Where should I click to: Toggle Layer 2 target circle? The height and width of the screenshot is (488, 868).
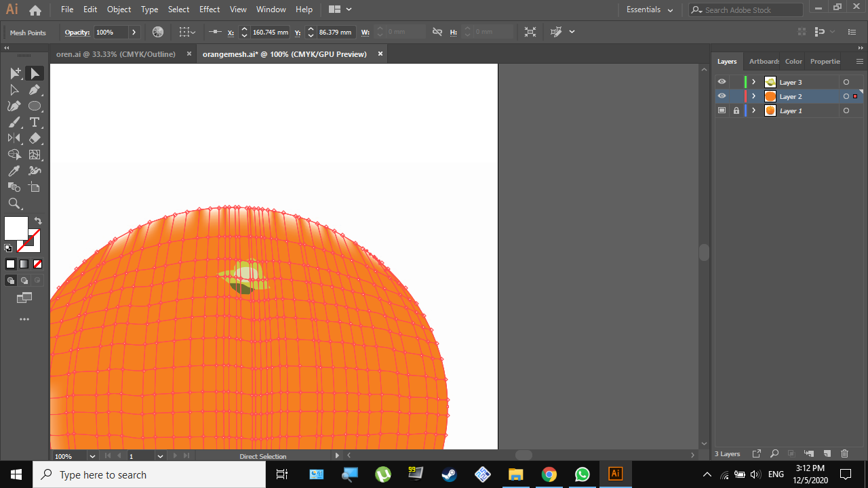[x=846, y=96]
